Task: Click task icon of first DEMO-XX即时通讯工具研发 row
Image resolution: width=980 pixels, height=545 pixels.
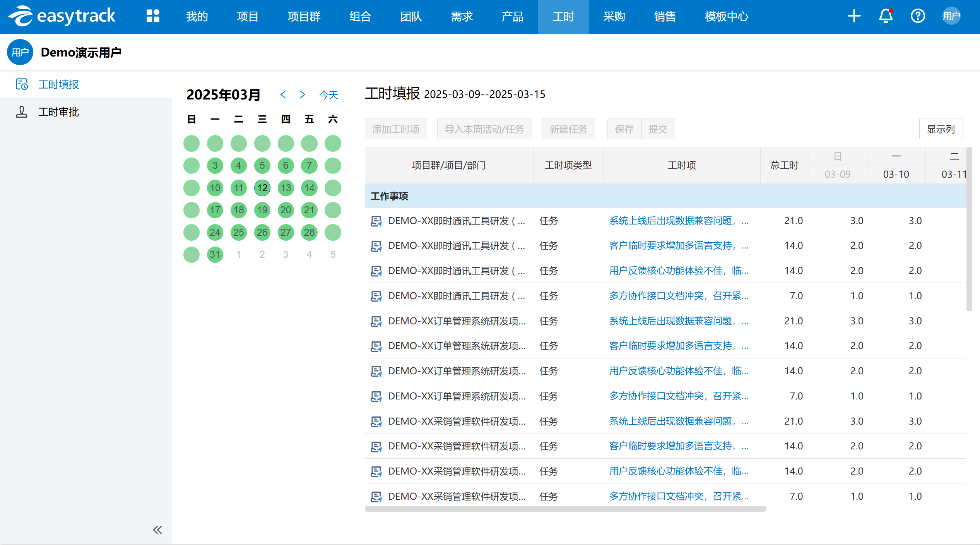Action: [x=376, y=221]
